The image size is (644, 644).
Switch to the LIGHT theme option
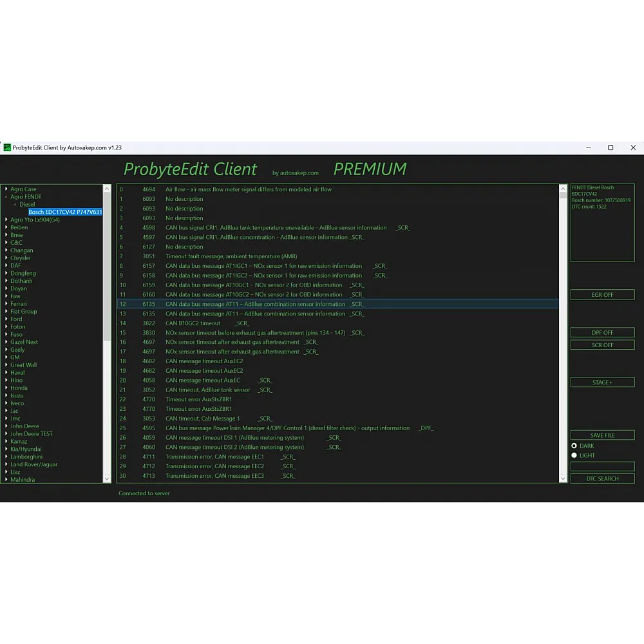(x=574, y=455)
